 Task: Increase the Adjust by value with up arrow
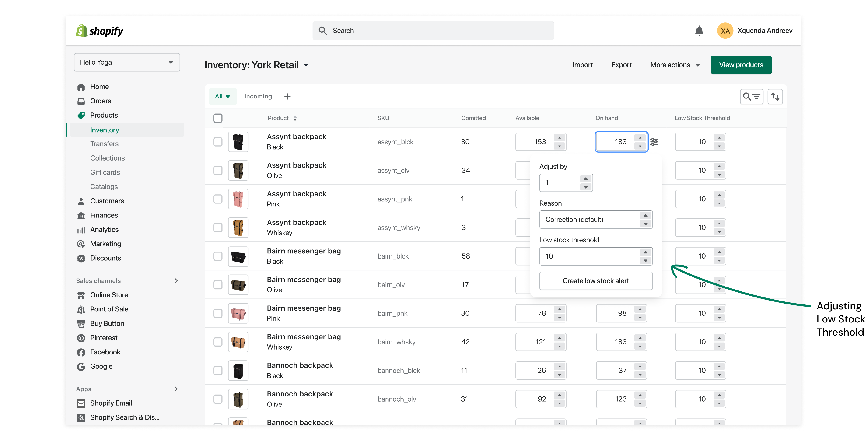coord(586,179)
